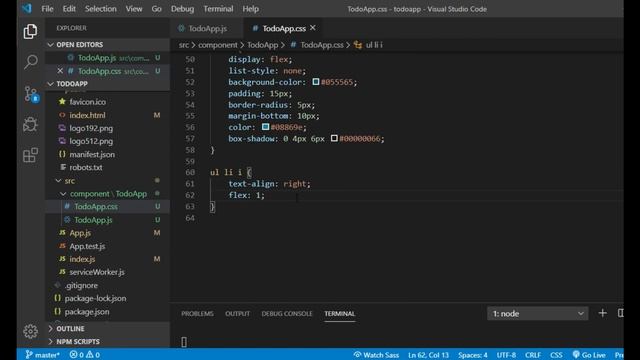
Task: Expand the Outline section
Action: tap(70, 329)
